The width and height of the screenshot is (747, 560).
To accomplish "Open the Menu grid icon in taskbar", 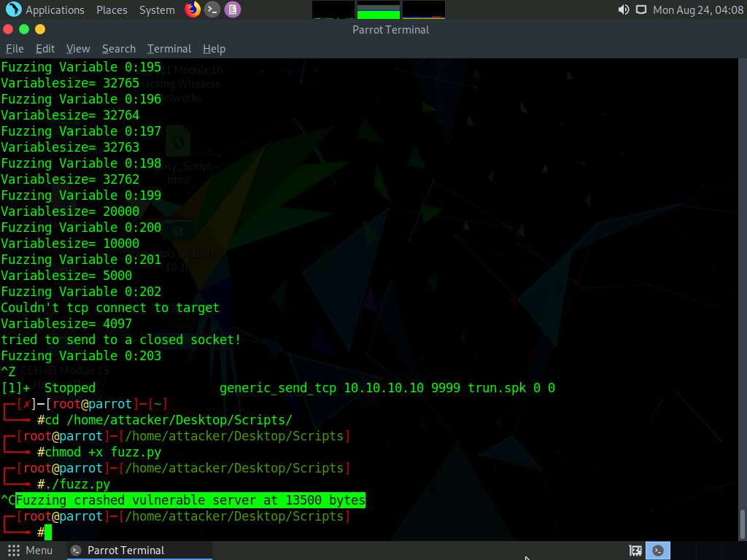I will (14, 551).
